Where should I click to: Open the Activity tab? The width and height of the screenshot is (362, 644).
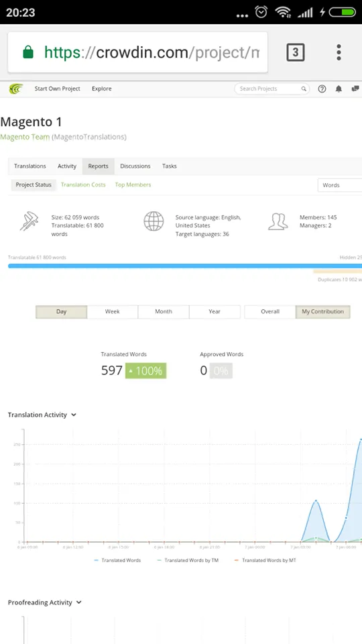click(x=67, y=166)
